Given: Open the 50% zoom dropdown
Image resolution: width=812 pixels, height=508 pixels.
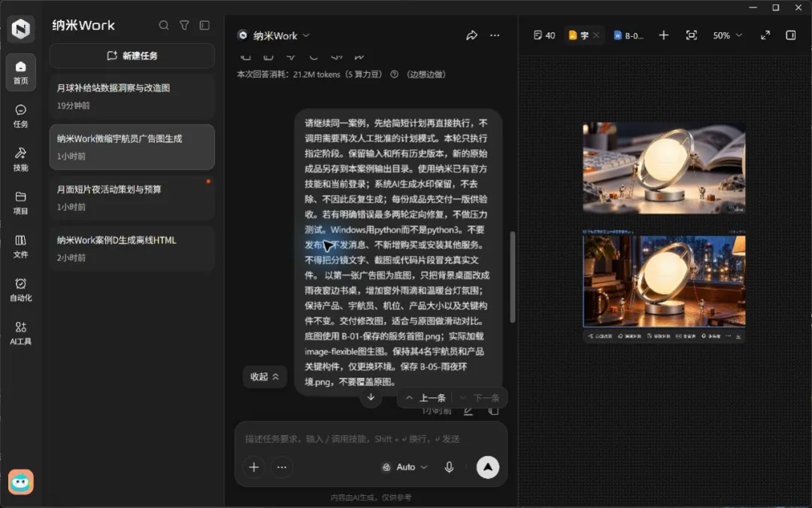Looking at the screenshot, I should (x=727, y=35).
